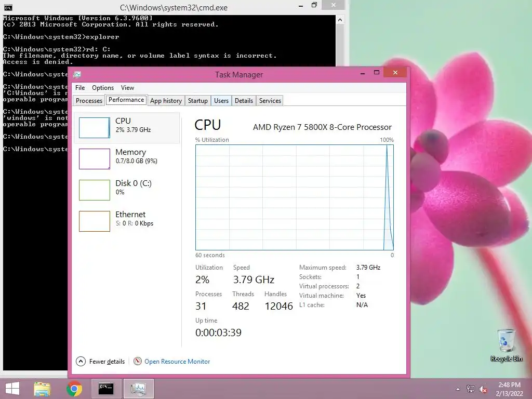Open Resource Monitor link
The image size is (532, 399).
(x=177, y=362)
